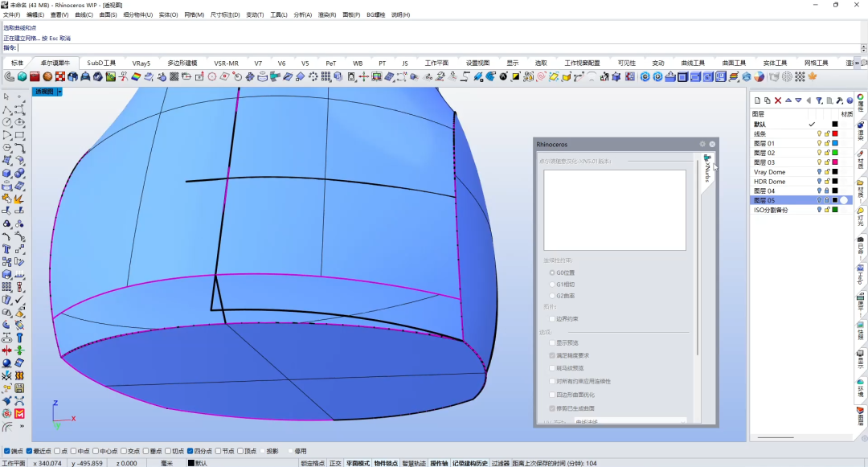
Task: Open the viewport title dropdown arrow
Action: coord(59,92)
